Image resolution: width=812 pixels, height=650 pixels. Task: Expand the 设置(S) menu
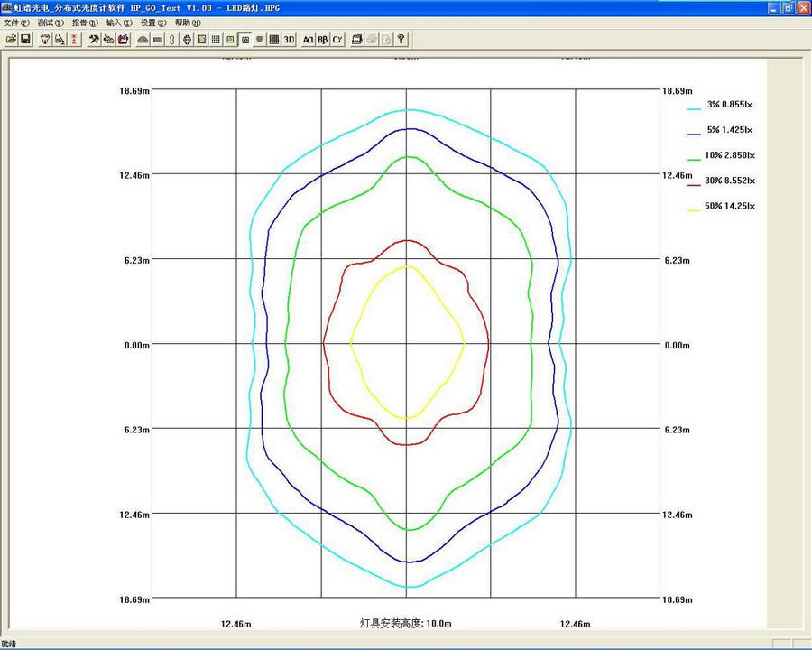point(153,23)
